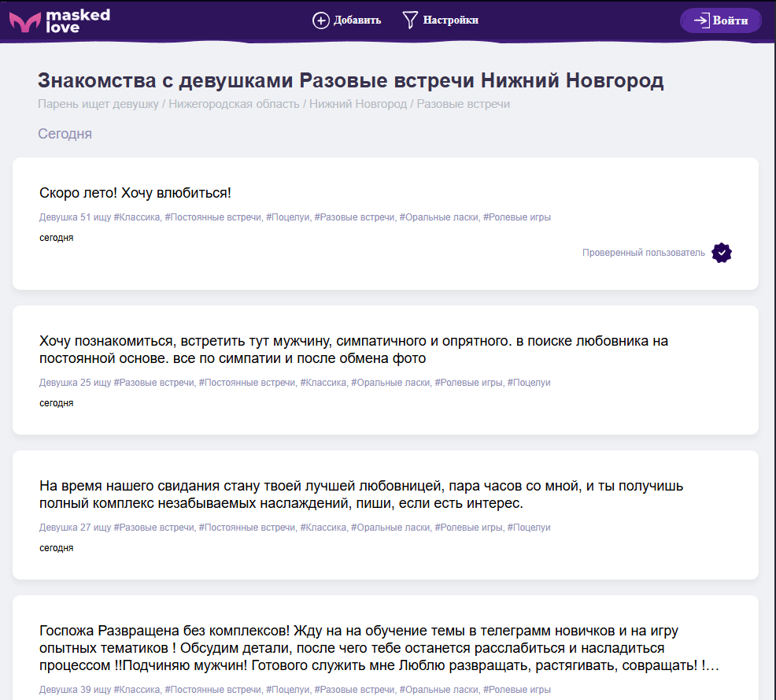This screenshot has width=776, height=700.
Task: Click the verified user badge checkmark icon
Action: coord(721,253)
